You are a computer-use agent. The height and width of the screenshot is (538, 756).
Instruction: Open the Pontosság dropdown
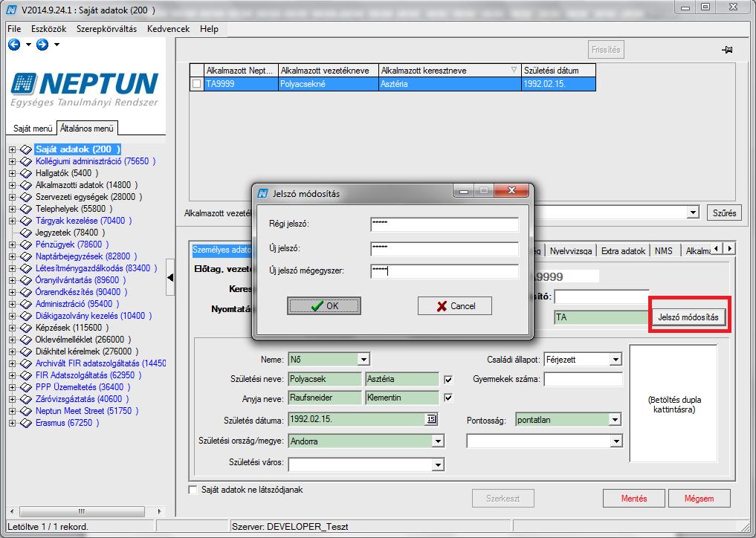[615, 420]
